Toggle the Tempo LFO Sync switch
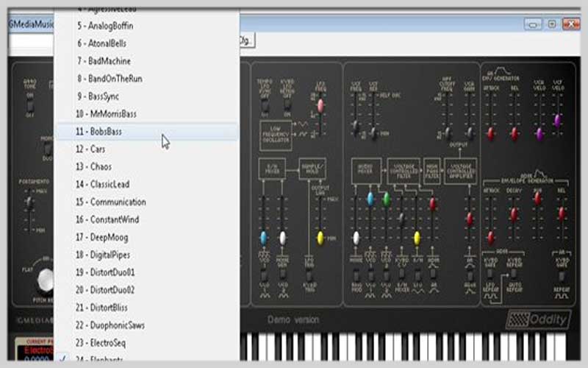 coord(265,105)
